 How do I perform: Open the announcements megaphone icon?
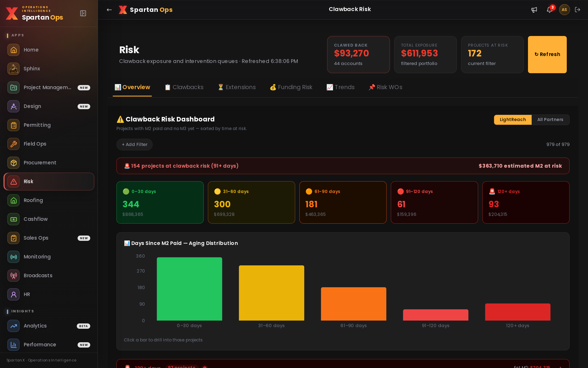tap(534, 10)
